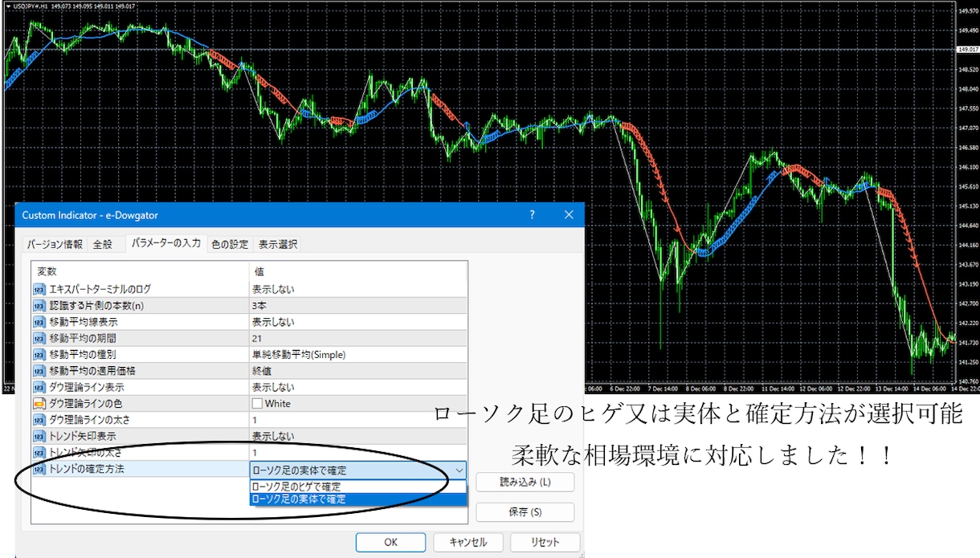Image resolution: width=980 pixels, height=558 pixels.
Task: Click the icon beside トレンド矢印表示
Action: coord(39,436)
